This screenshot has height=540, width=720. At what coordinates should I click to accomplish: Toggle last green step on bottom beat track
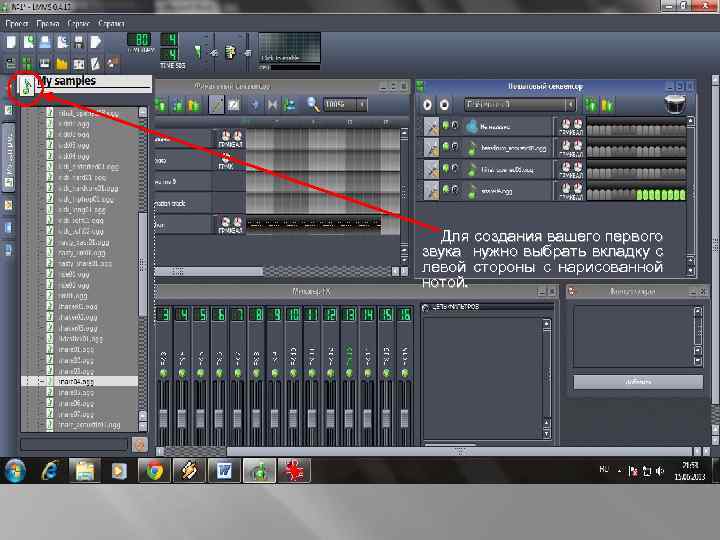click(682, 195)
